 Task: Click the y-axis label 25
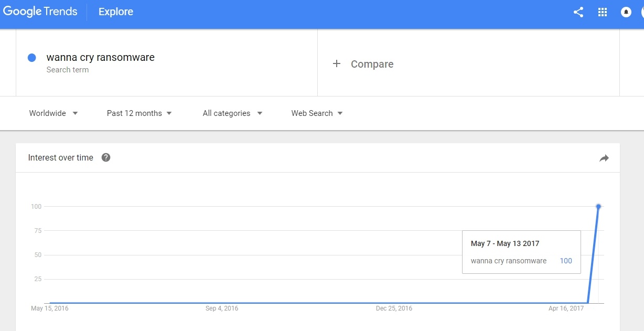coord(37,279)
